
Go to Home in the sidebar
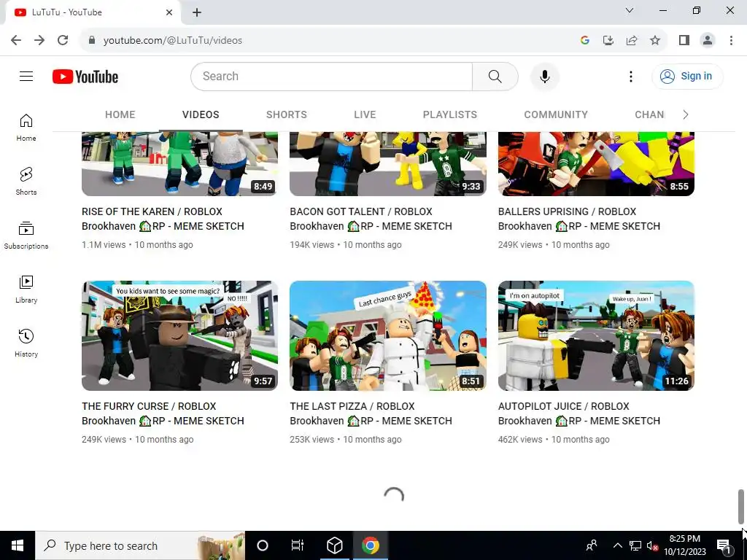pos(26,128)
